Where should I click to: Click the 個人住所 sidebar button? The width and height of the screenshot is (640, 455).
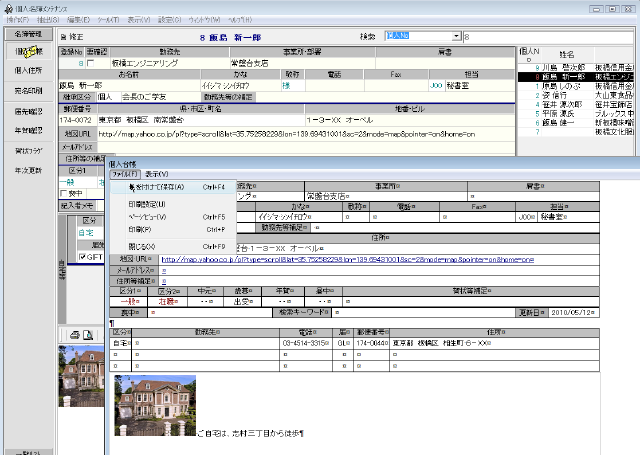[29, 71]
